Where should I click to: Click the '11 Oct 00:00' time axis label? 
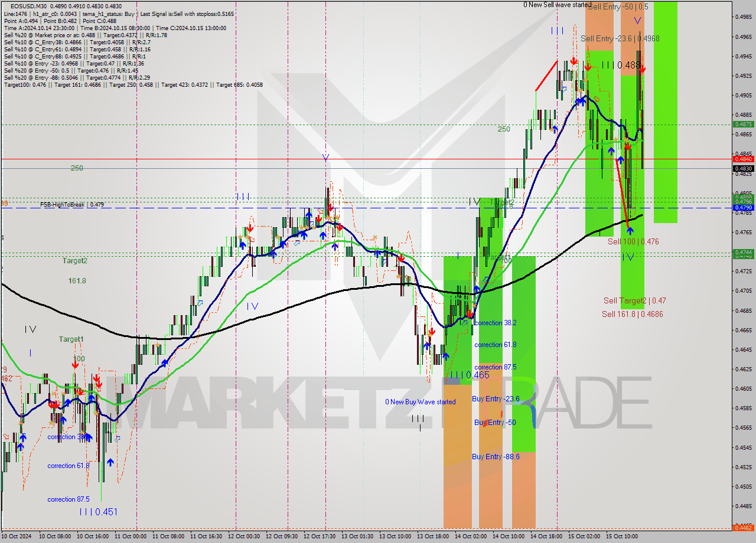click(130, 537)
